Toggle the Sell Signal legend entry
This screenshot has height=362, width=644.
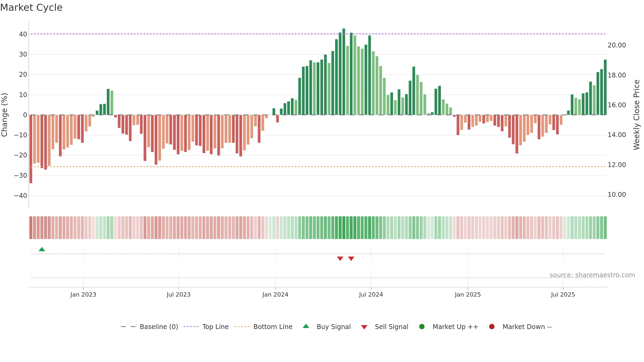(385, 327)
